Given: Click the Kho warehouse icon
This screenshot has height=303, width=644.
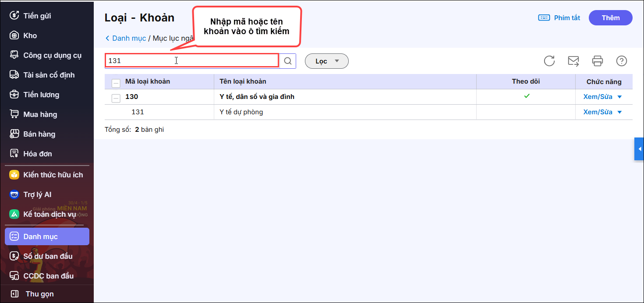Looking at the screenshot, I should pos(14,35).
